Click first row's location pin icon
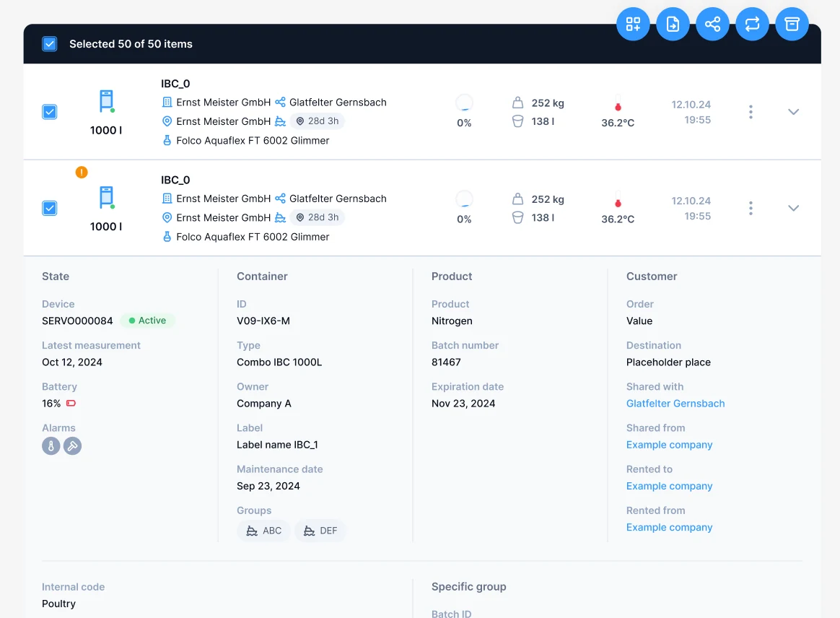Viewport: 840px width, 618px height. (x=167, y=121)
